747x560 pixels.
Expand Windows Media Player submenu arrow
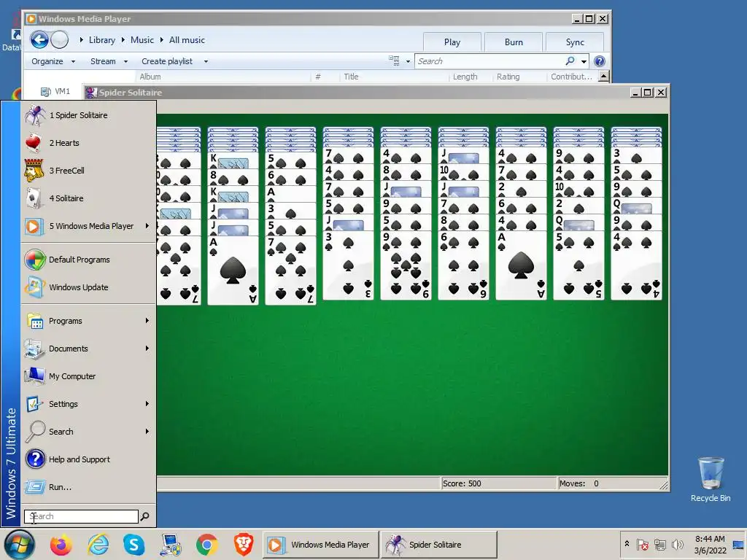[x=147, y=226]
